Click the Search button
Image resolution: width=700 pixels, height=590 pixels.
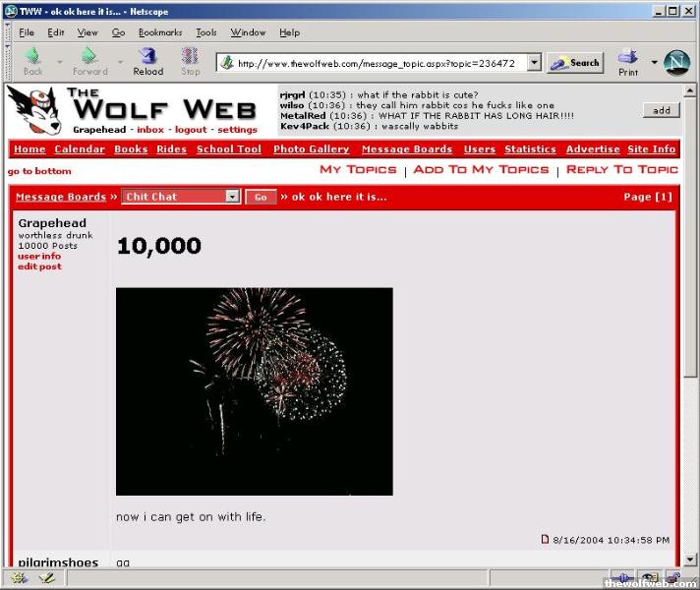pos(575,62)
